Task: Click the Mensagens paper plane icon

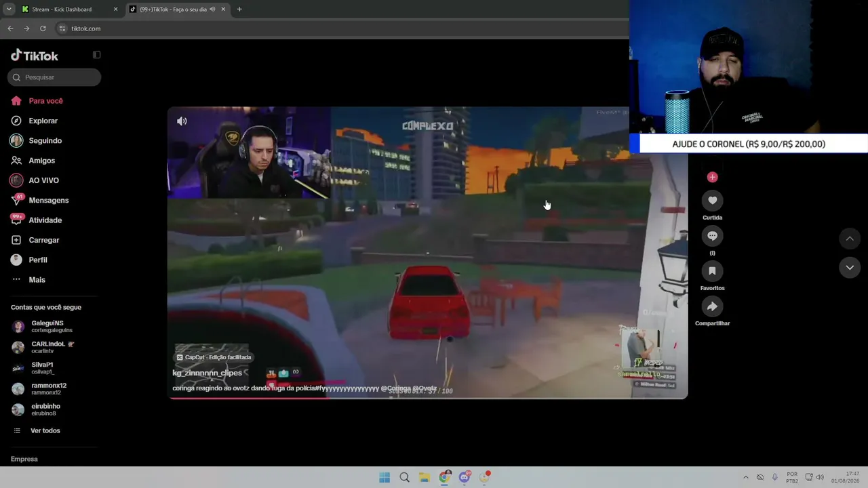Action: tap(16, 201)
